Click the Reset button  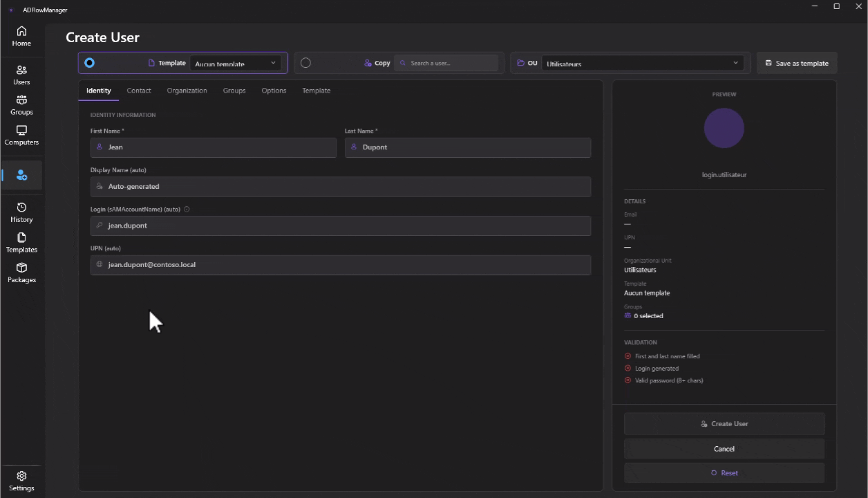pos(724,473)
